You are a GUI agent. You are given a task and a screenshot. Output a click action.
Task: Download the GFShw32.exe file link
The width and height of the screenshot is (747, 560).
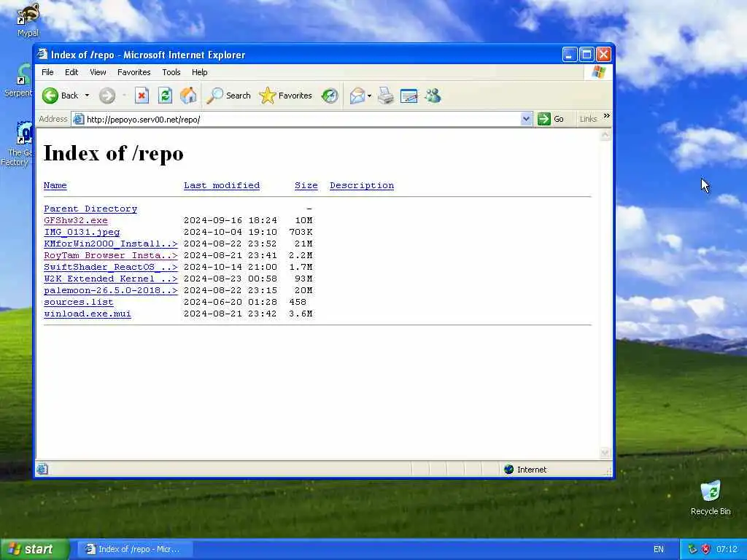pyautogui.click(x=76, y=220)
